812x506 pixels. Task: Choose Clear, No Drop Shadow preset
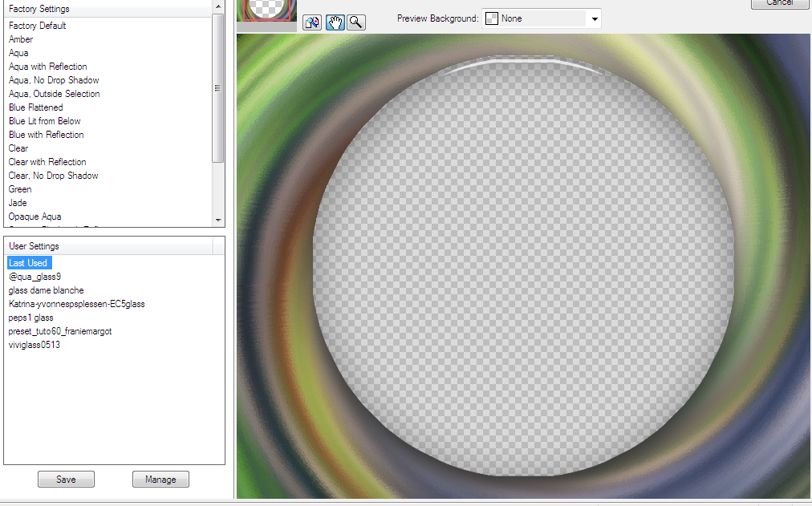pyautogui.click(x=53, y=176)
